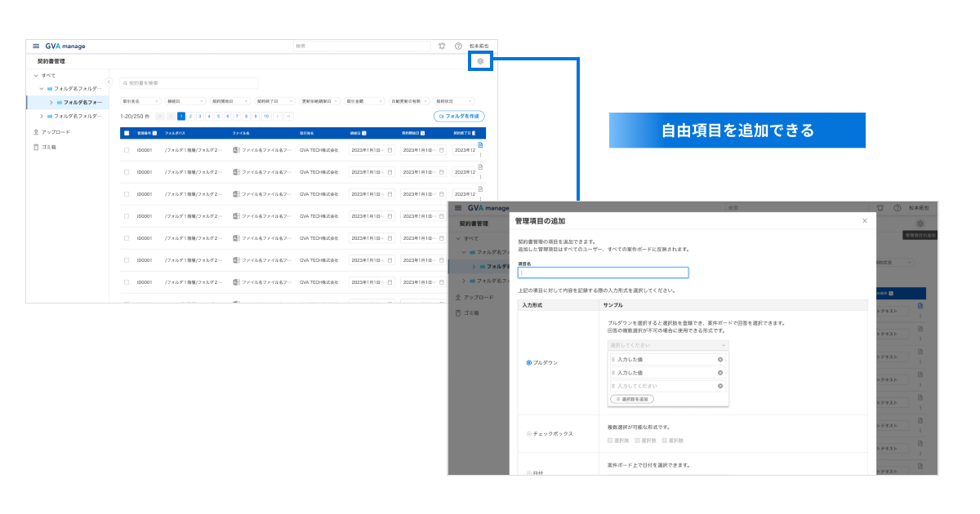Screen dimensions: 980x514
Task: Jump to last page with double-right arrow
Action: [288, 117]
